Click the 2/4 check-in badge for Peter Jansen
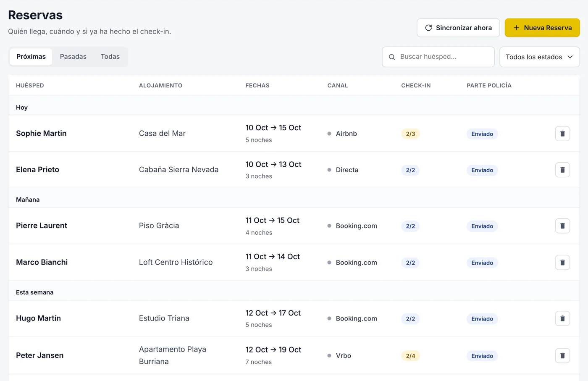588x381 pixels. click(410, 356)
